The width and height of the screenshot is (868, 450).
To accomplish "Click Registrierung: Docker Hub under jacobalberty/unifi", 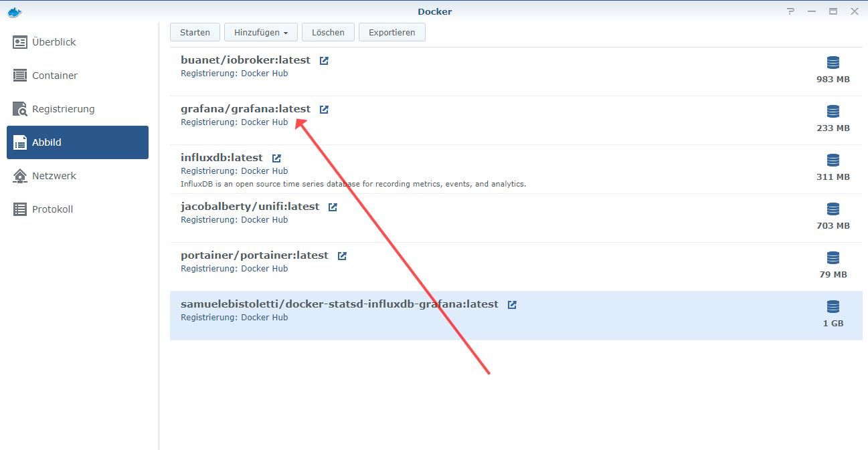I will 234,220.
